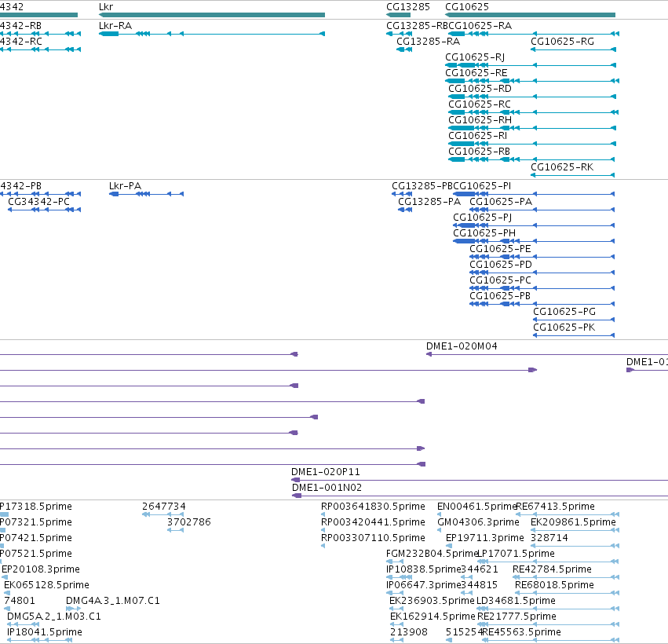Click EST feature 2647734
Screen dimensions: 668x644
pos(162,514)
